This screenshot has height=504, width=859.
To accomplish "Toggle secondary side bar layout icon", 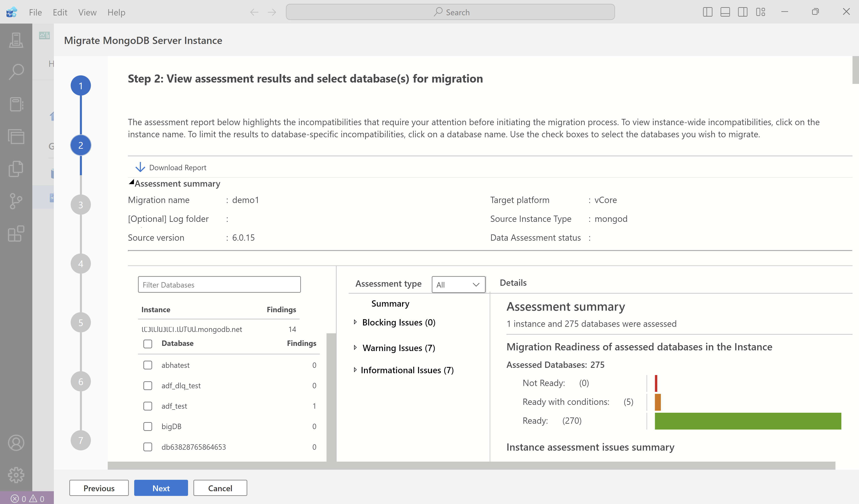I will 743,12.
